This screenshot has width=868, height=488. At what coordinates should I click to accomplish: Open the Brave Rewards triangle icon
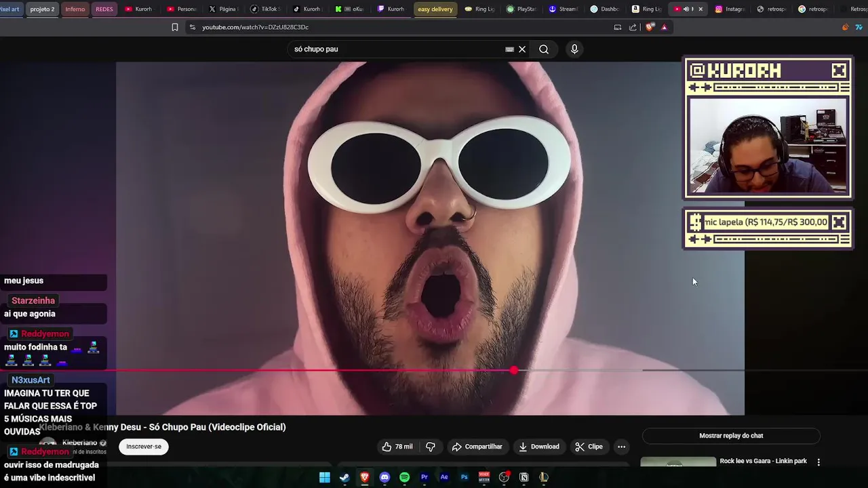tap(664, 27)
